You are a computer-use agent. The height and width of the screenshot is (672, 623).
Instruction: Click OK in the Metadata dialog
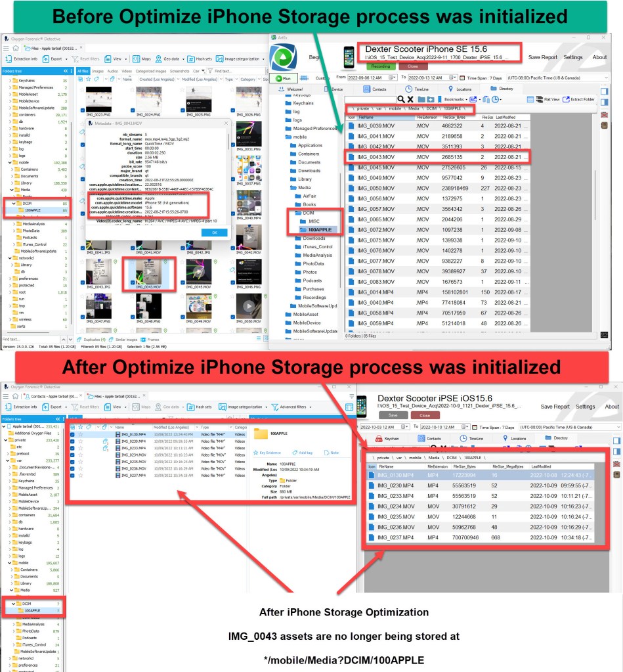[x=214, y=233]
